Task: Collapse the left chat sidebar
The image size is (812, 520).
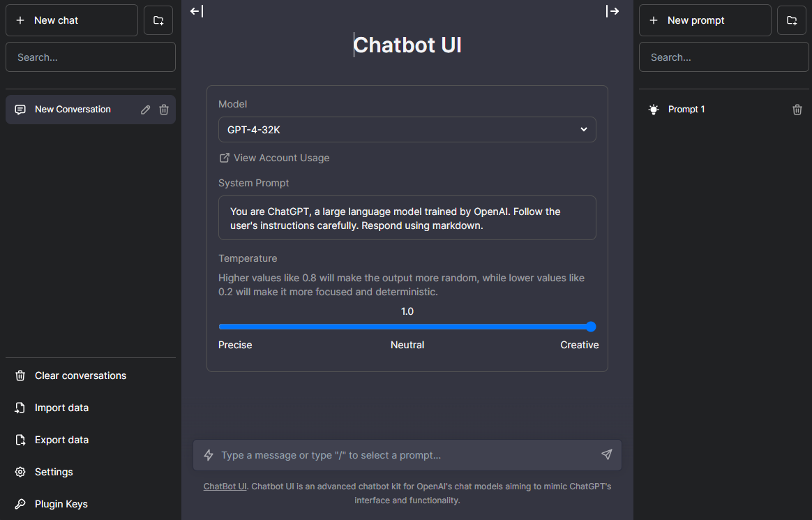Action: 197,11
